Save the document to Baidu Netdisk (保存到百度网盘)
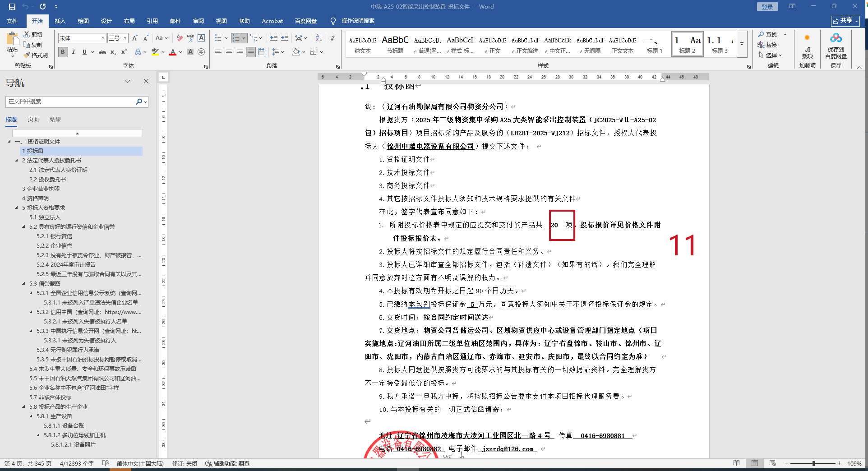868x471 pixels. (x=836, y=46)
